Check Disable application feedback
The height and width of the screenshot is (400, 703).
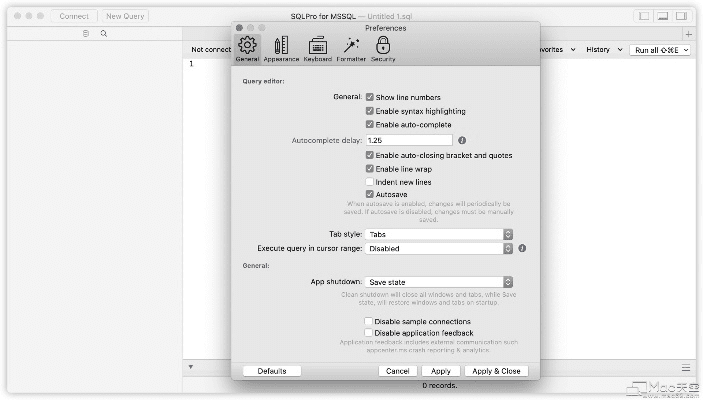(368, 333)
